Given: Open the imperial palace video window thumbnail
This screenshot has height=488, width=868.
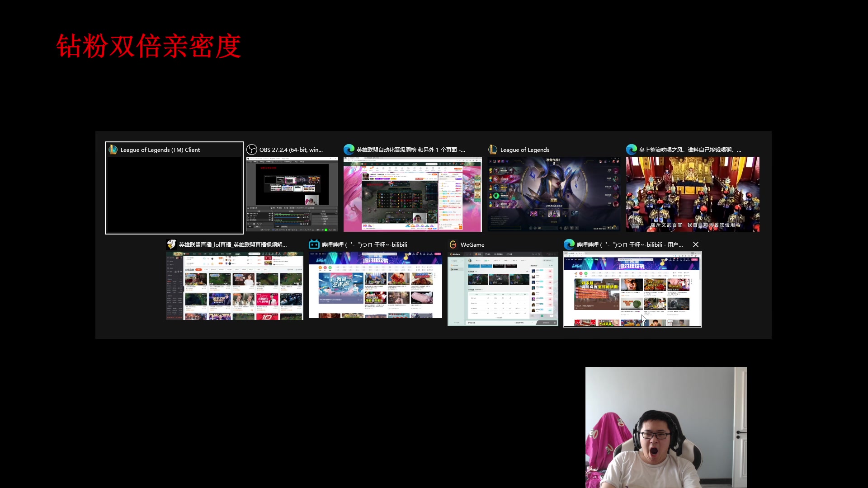Looking at the screenshot, I should [x=693, y=194].
